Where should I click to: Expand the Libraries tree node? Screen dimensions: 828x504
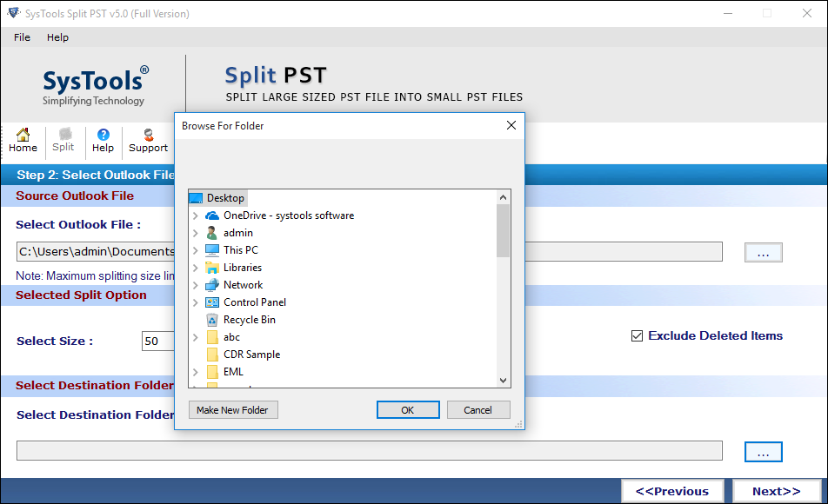click(195, 267)
